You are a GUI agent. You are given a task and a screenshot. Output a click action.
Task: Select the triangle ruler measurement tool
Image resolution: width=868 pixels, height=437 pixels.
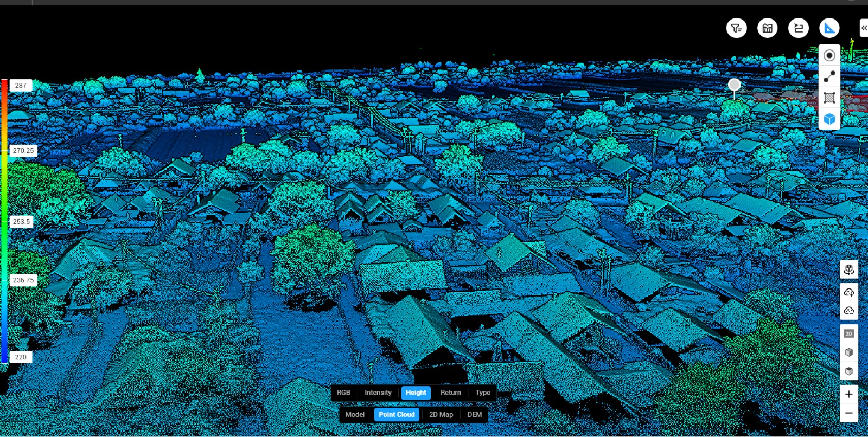(829, 28)
